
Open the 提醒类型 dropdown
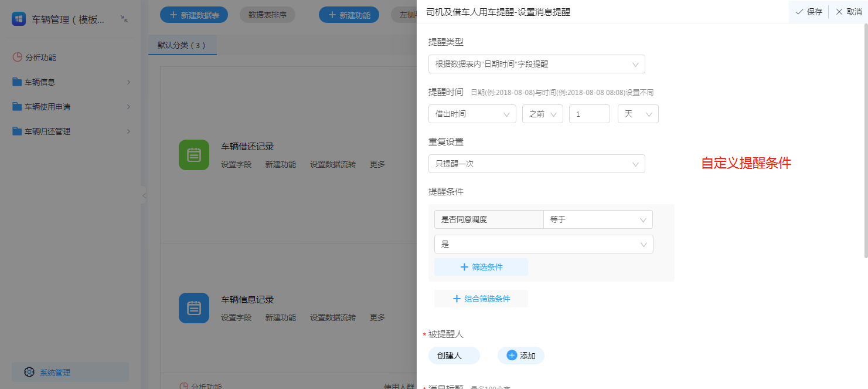click(x=537, y=64)
